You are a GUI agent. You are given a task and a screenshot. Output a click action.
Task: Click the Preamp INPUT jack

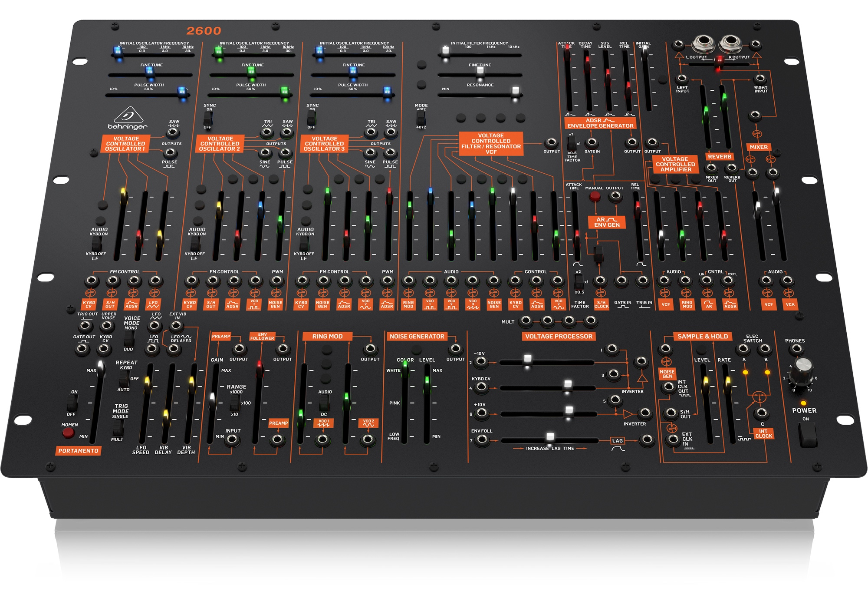[x=232, y=440]
